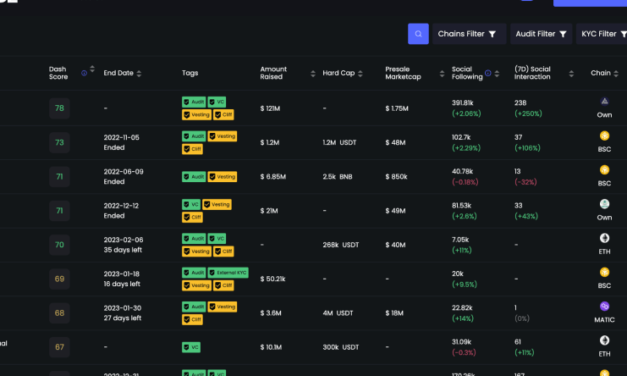Click hard cap 300k USDT
Screen dimensions: 627x376
pos(341,347)
